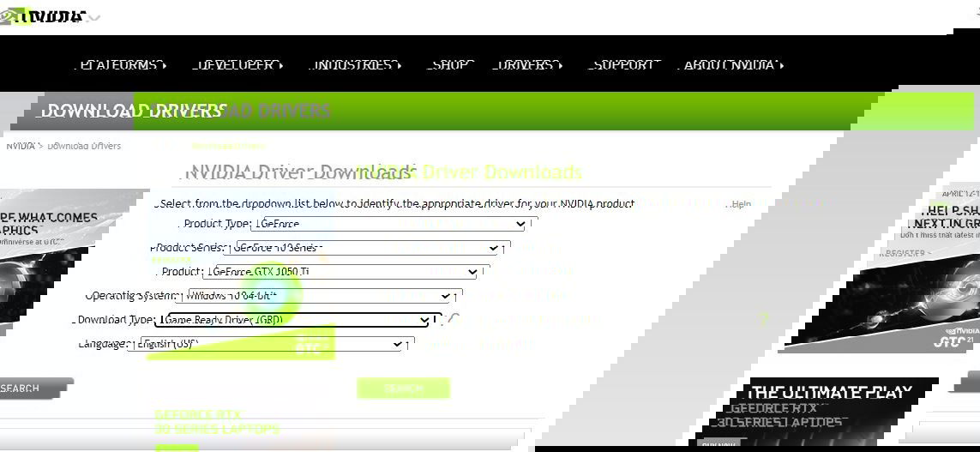Click the Download Drivers breadcrumb text
Screen dimensions: 980x452
(x=84, y=146)
